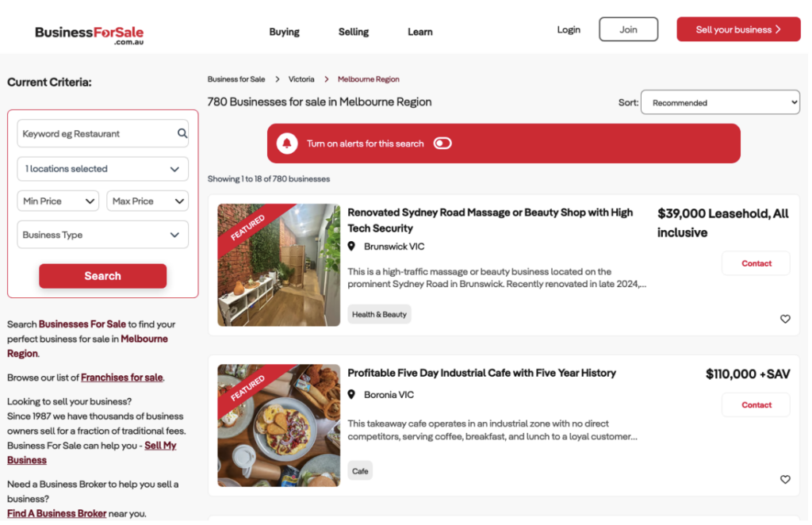Open Profitable Five Day Industrial Cafe title
This screenshot has width=812, height=525.
(x=481, y=373)
